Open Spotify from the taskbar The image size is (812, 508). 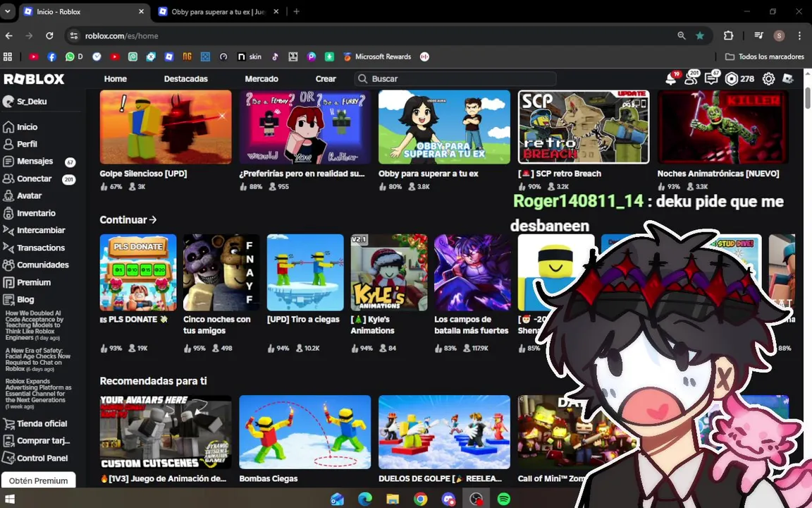[x=503, y=500]
